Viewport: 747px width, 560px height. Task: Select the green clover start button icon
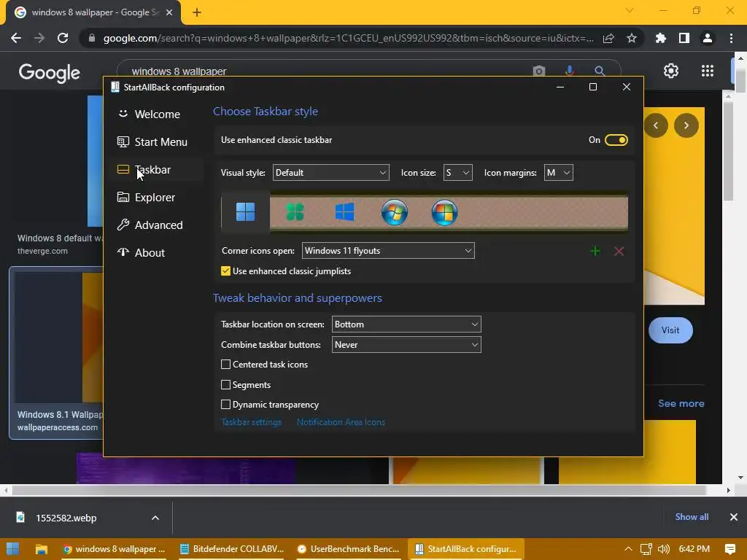click(295, 212)
